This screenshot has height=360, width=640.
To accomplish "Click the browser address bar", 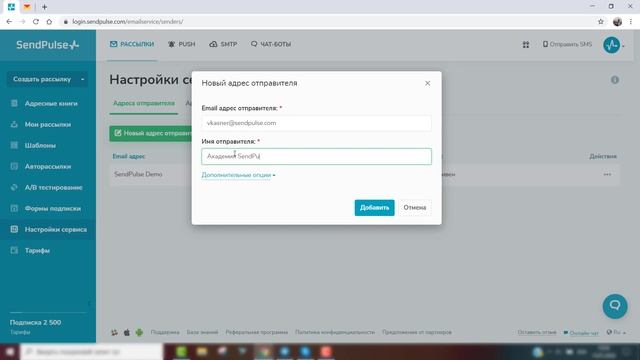I will [327, 22].
